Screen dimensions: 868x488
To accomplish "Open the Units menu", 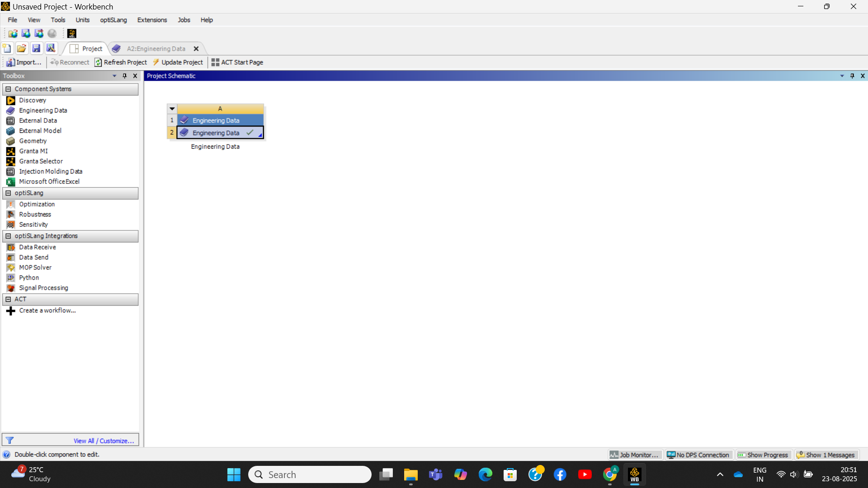I will [x=82, y=20].
